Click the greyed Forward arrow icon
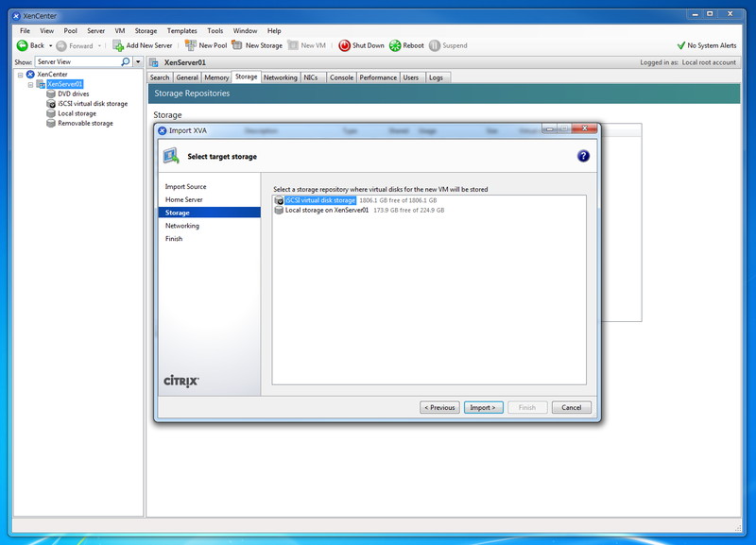756x545 pixels. [61, 45]
